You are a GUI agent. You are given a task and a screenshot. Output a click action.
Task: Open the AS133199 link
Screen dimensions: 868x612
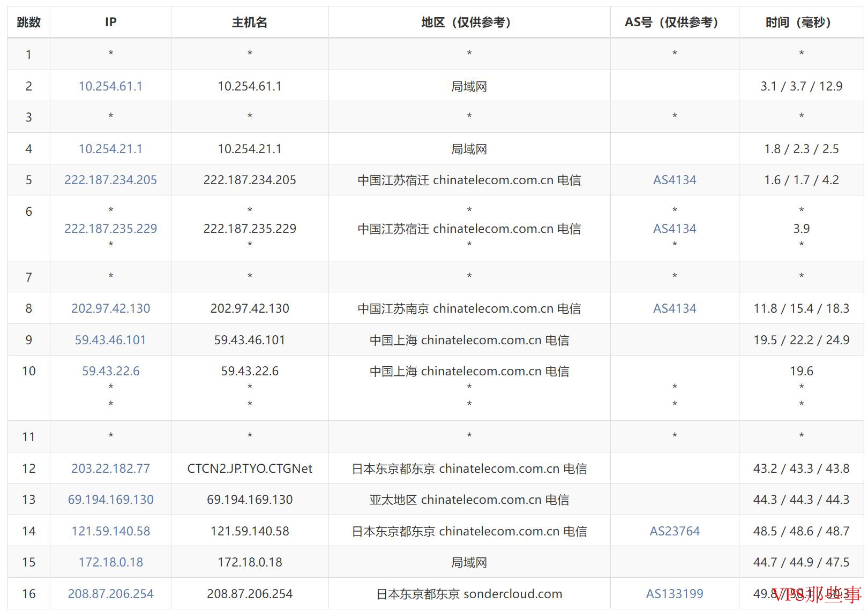coord(675,594)
